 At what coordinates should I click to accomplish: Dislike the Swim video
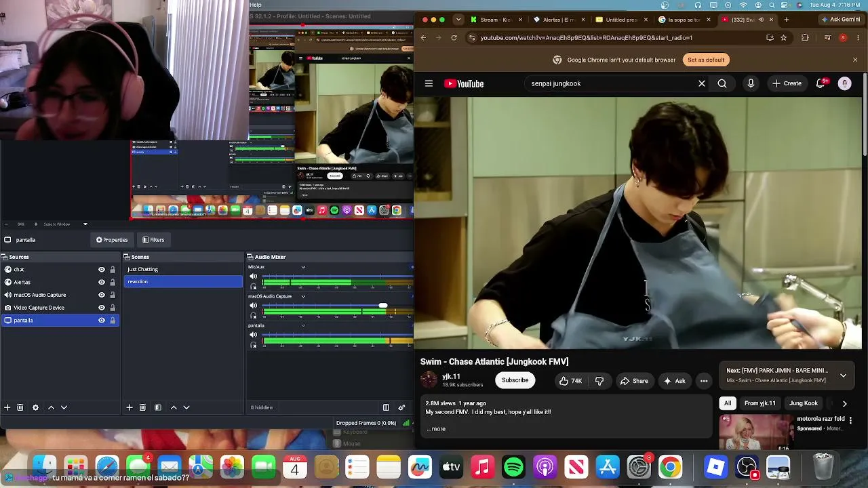599,381
